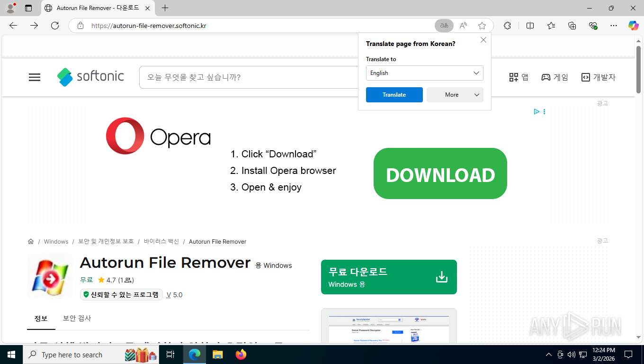
Task: Open the Extensions puzzle icon
Action: 507,26
